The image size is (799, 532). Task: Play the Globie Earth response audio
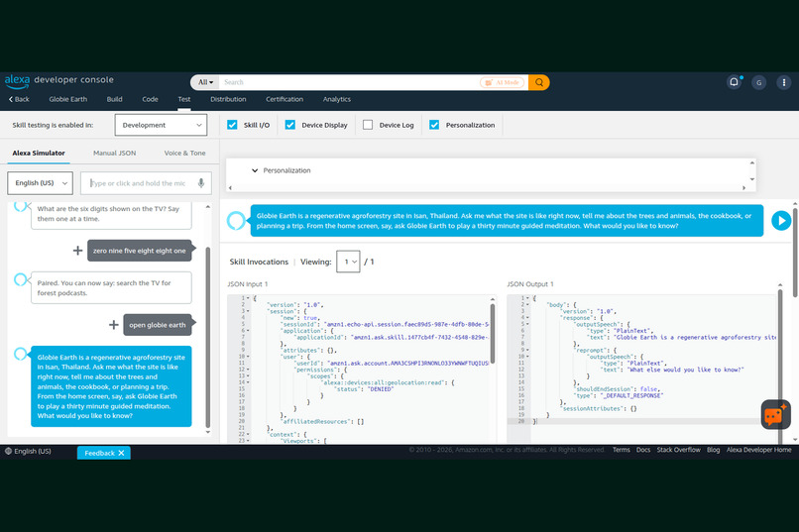(x=780, y=221)
